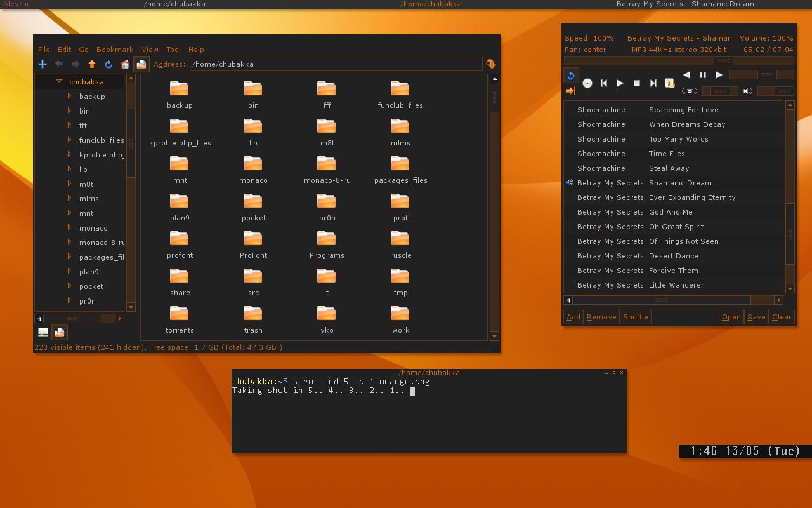812x508 pixels.
Task: Click the blue plus New Tab icon
Action: click(43, 64)
